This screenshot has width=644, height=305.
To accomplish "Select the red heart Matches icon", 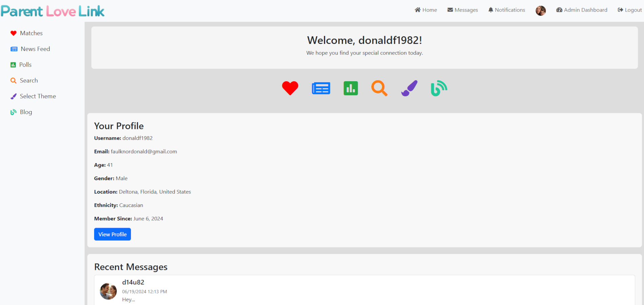I will tap(290, 88).
